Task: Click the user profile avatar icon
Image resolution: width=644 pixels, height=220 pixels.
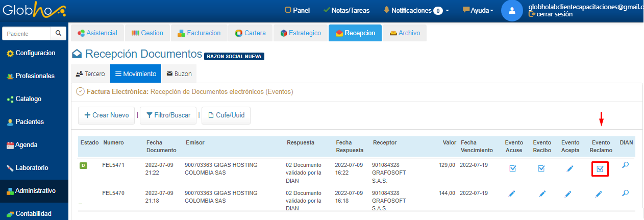Action: [512, 10]
